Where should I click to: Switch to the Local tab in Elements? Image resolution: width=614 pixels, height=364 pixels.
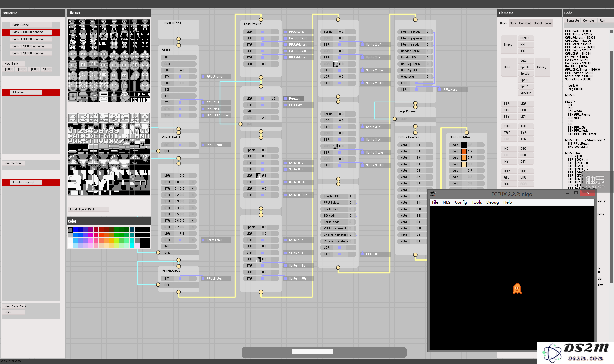pyautogui.click(x=548, y=23)
